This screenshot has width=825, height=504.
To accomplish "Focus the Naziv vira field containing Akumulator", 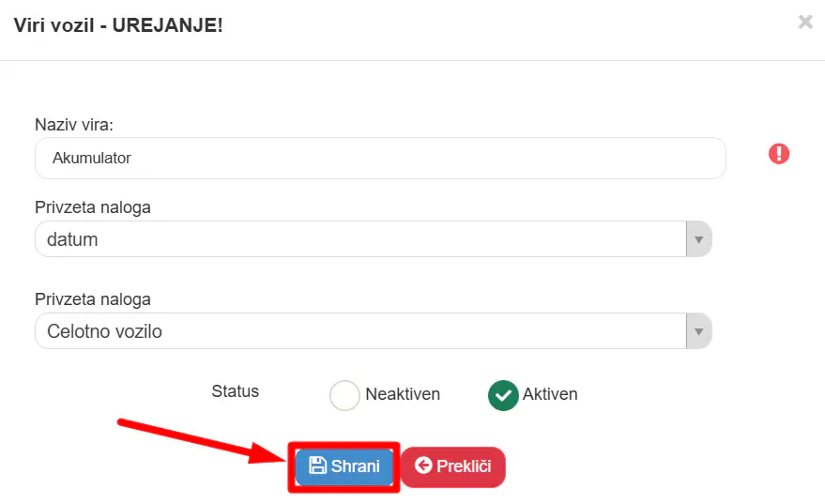I will (380, 159).
